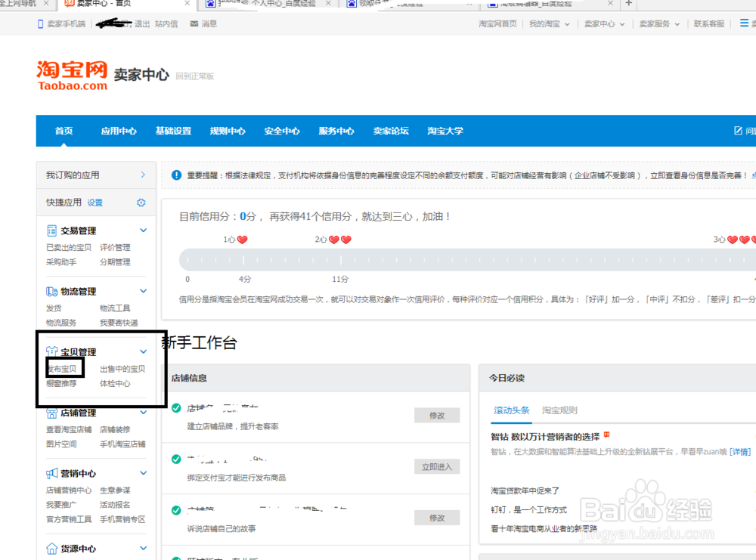Collapse the 宝贝管理 section chevron
The height and width of the screenshot is (560, 756).
143,352
